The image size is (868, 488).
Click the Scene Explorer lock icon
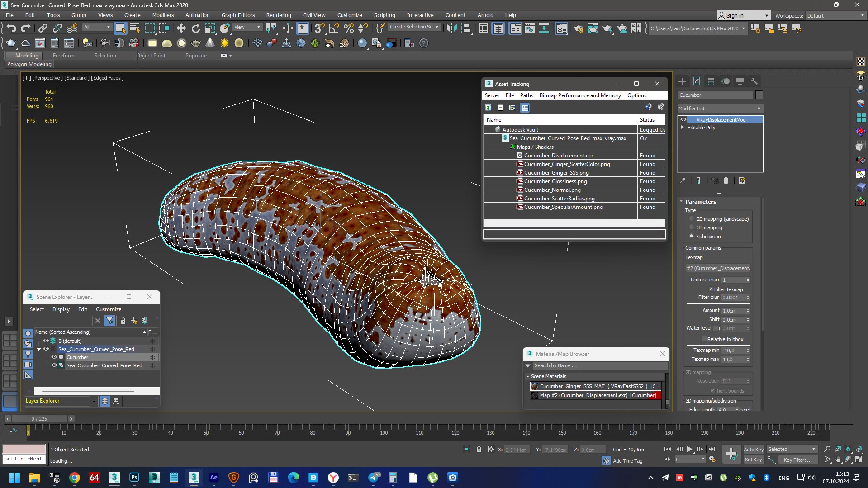123,321
